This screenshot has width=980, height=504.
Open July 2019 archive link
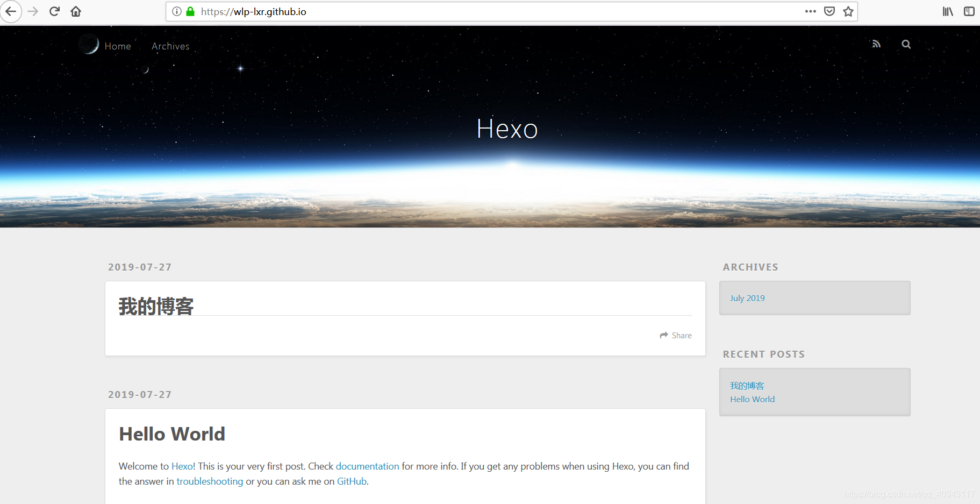coord(747,298)
